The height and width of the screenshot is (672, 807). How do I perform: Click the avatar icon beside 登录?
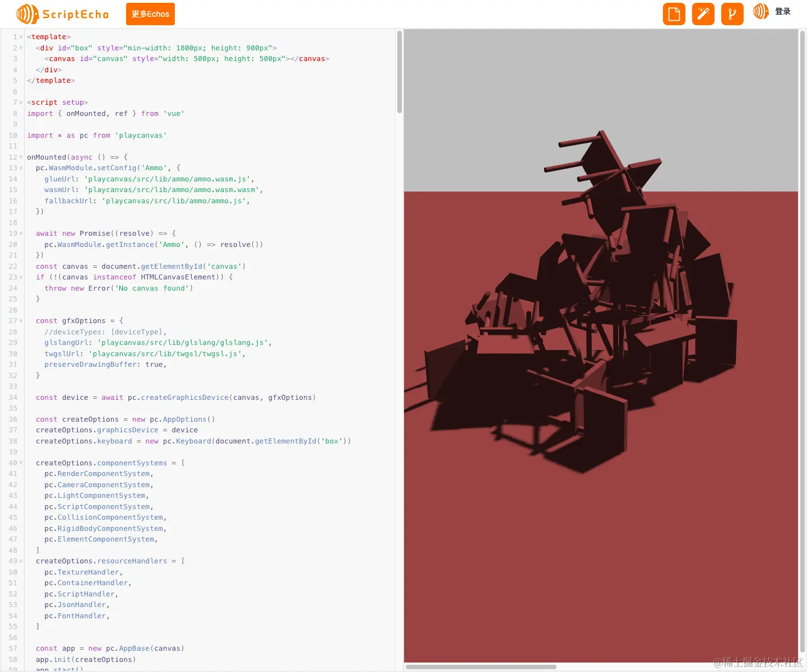click(x=761, y=11)
